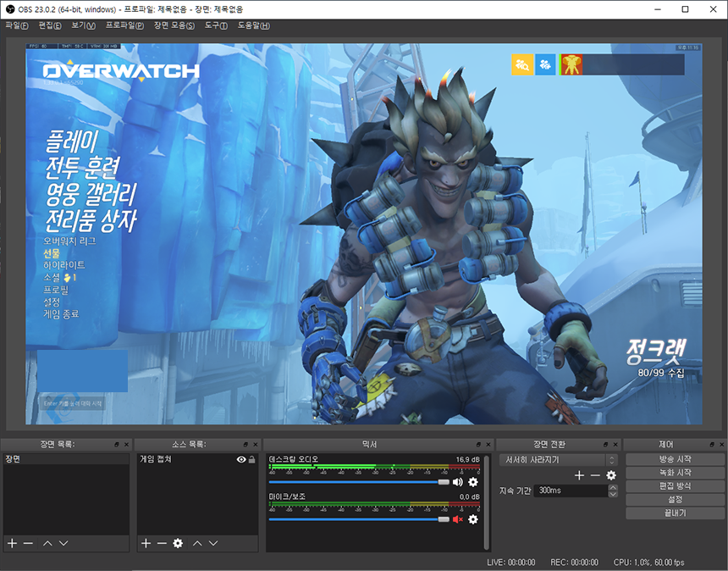Click the 편집 방식 button
The image size is (728, 571).
click(x=675, y=486)
